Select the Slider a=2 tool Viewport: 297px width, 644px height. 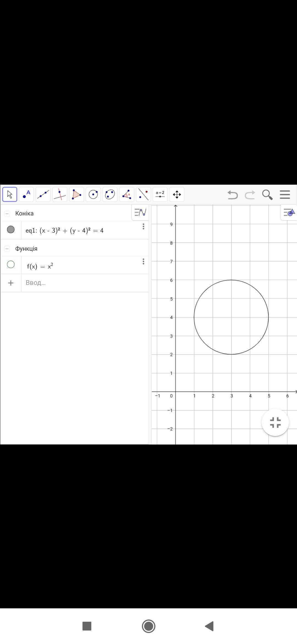point(160,195)
